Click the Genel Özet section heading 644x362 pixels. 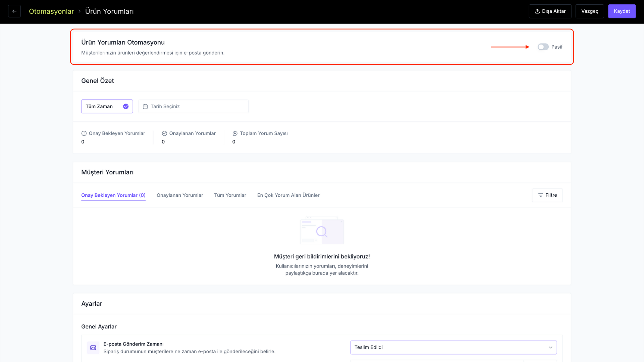coord(98,81)
